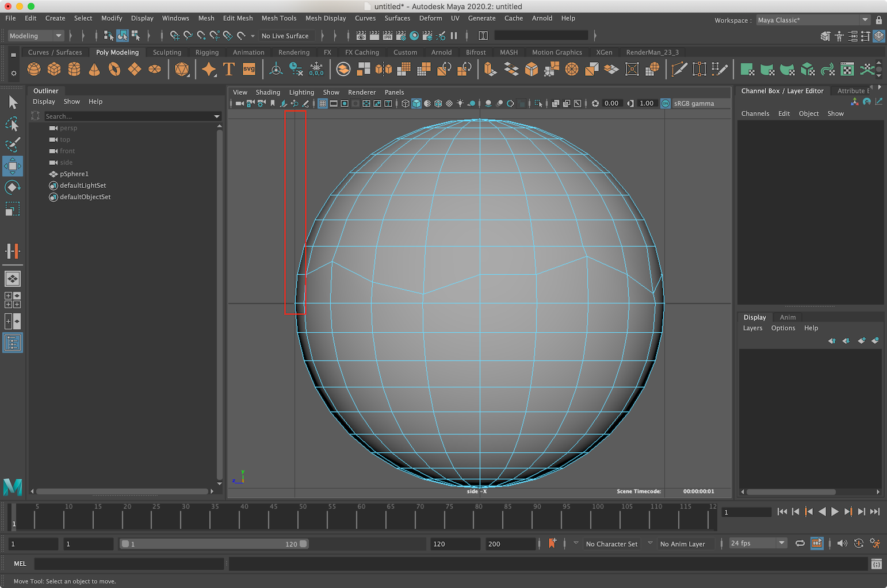Set the current frame field to a value
This screenshot has height=588, width=887.
[x=746, y=512]
